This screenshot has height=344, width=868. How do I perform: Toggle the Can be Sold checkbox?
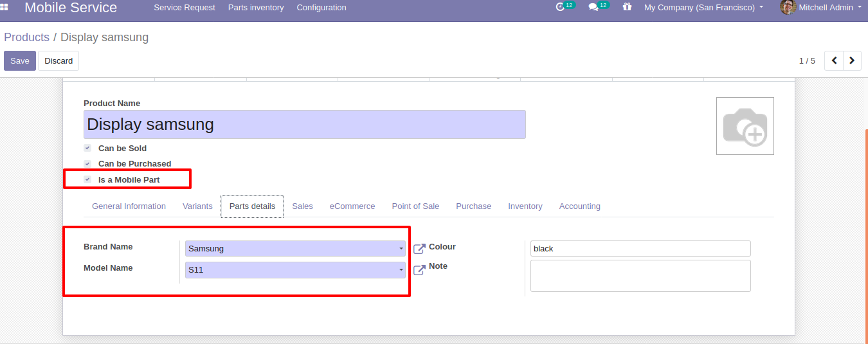click(x=87, y=148)
